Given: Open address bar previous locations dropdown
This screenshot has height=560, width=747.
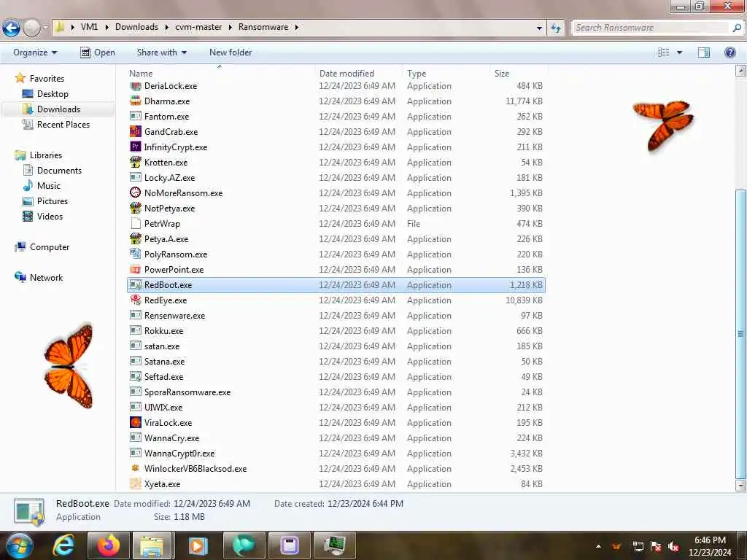Looking at the screenshot, I should (539, 28).
